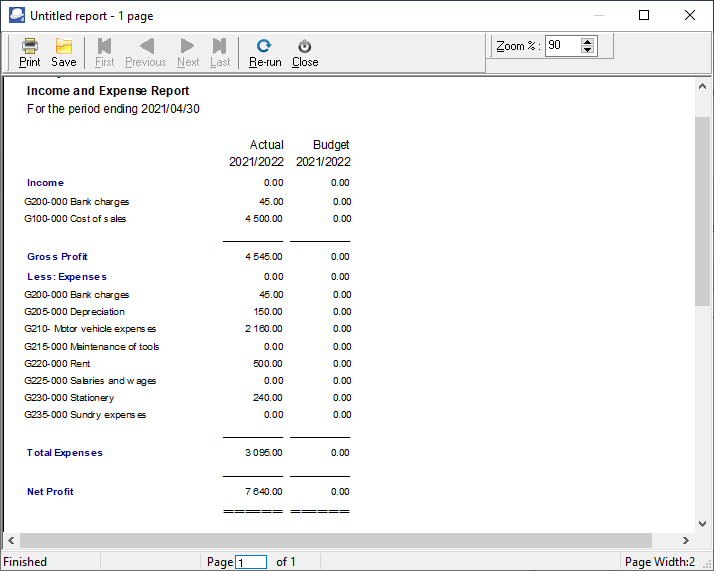Image resolution: width=714 pixels, height=571 pixels.
Task: Click the 'Actual' column header
Action: 266,145
